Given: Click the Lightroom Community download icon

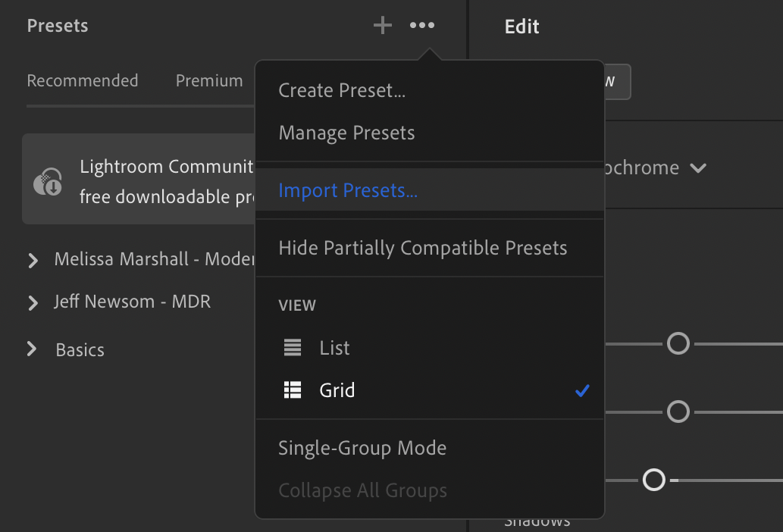Looking at the screenshot, I should coord(48,182).
